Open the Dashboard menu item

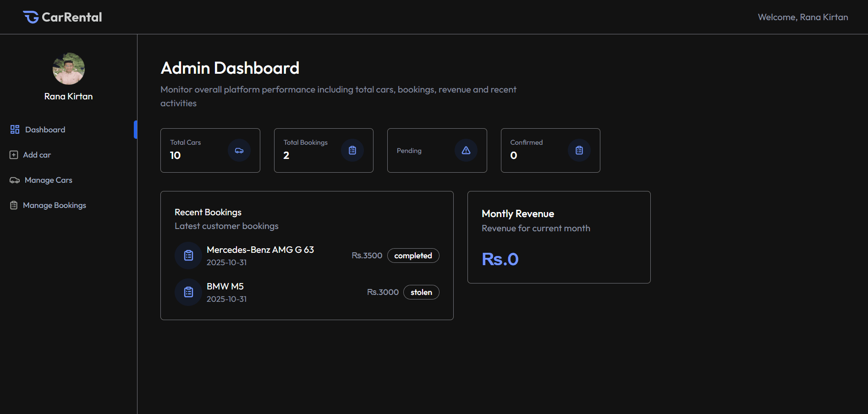coord(45,130)
